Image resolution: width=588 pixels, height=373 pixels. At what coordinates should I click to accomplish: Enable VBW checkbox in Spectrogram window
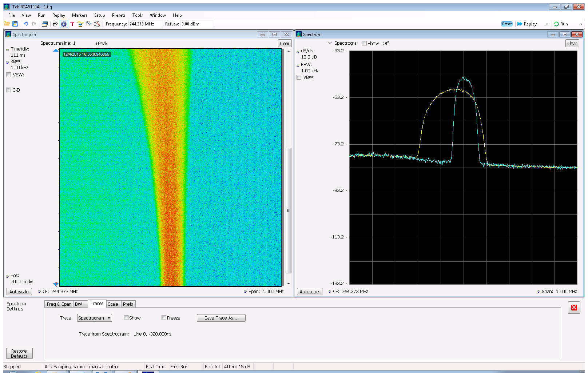tap(8, 75)
